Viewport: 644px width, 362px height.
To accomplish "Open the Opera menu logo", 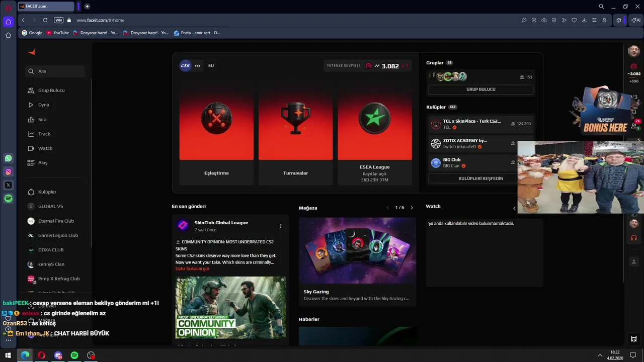I will pyautogui.click(x=8, y=7).
